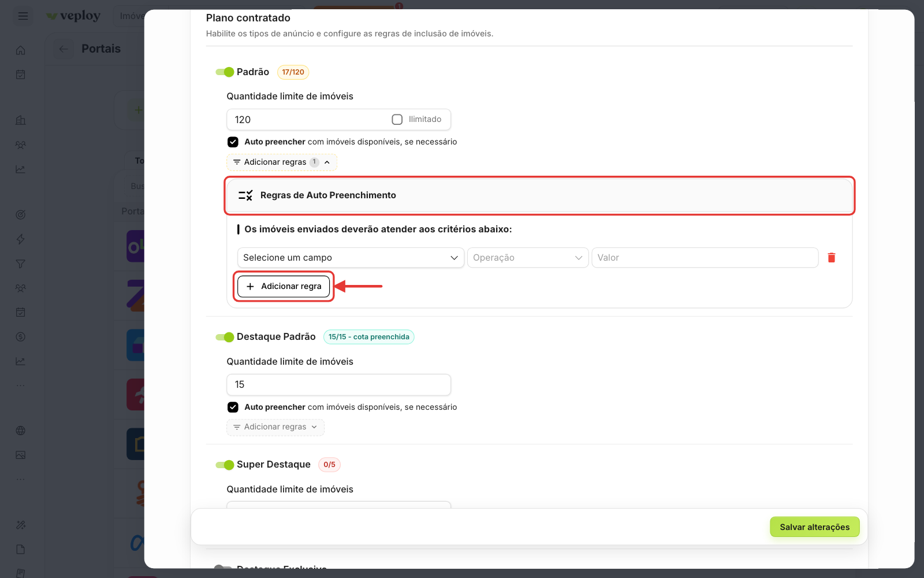Image resolution: width=924 pixels, height=578 pixels.
Task: Open the magic wand icon in the sidebar
Action: coord(21,525)
